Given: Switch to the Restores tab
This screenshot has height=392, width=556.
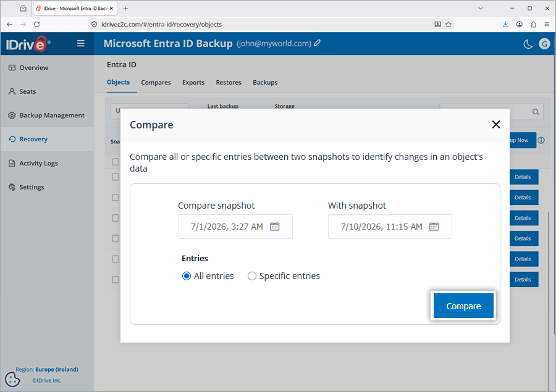Looking at the screenshot, I should (229, 82).
